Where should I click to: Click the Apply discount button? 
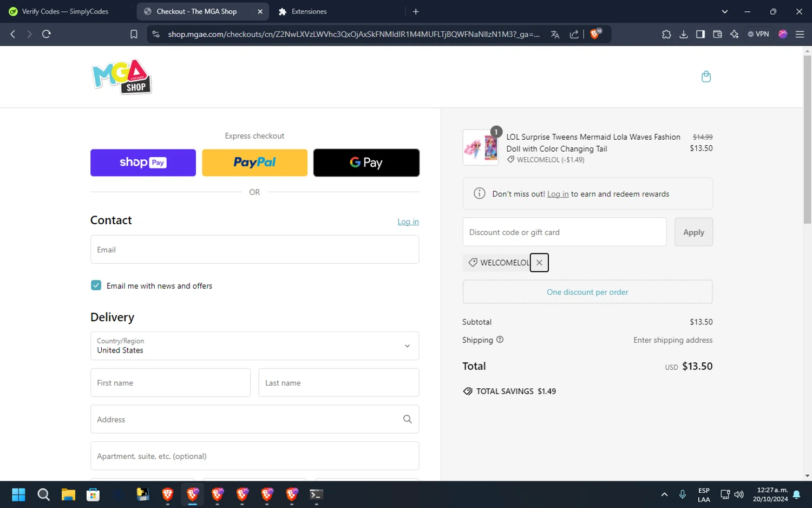(693, 232)
